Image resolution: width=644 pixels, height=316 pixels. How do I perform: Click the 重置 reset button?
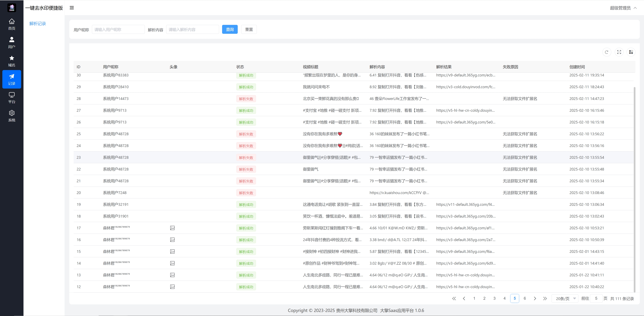pyautogui.click(x=249, y=29)
